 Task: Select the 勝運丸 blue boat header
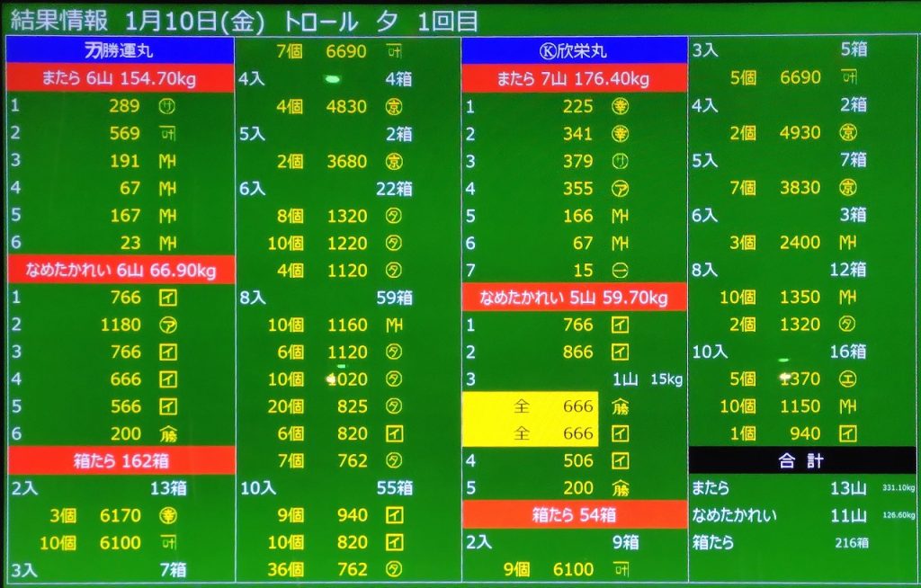121,51
